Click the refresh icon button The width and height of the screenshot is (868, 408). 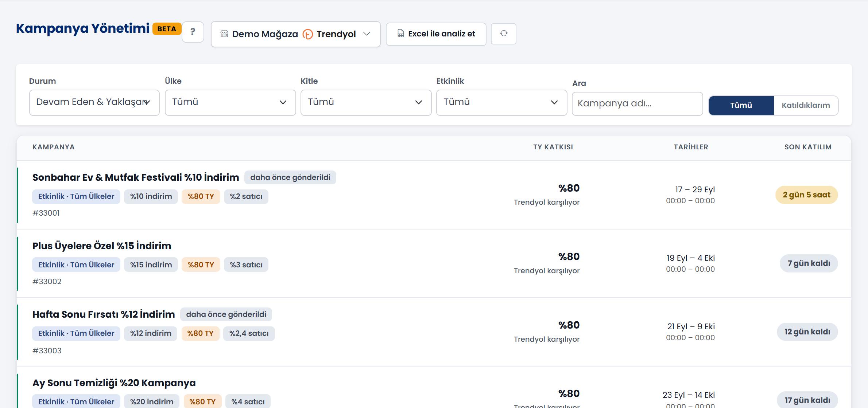[504, 34]
